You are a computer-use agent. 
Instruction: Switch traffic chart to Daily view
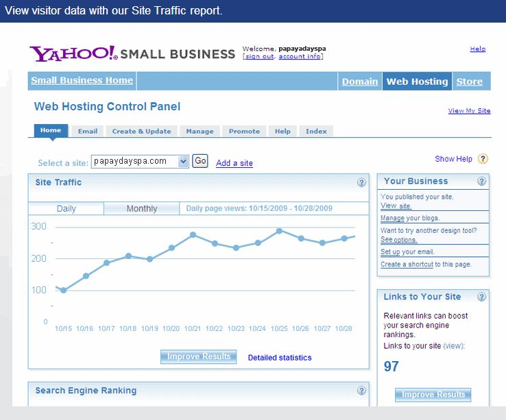[x=66, y=208]
